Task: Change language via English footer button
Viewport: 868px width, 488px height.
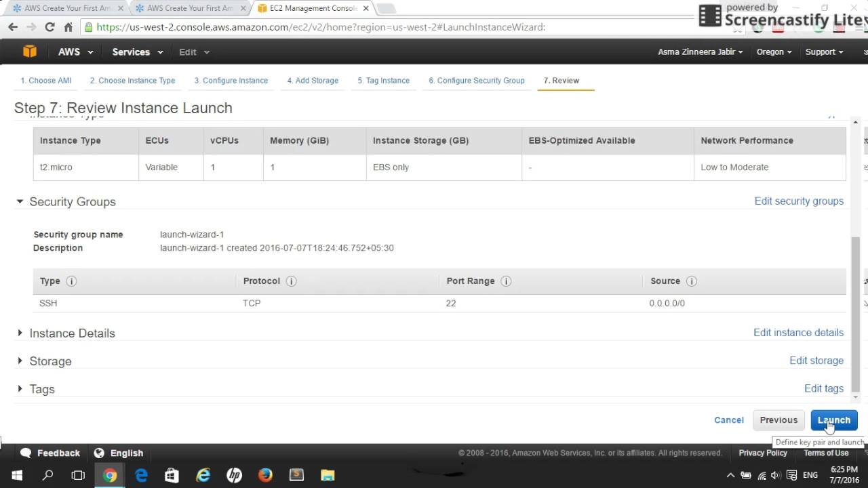Action: (119, 453)
